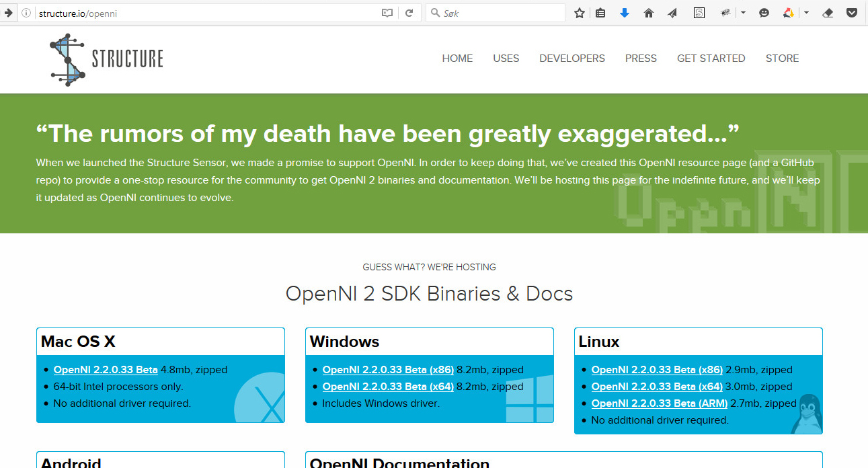Image resolution: width=868 pixels, height=468 pixels.
Task: Download Windows OpenNI 2.2.0.33 Beta (x64)
Action: click(388, 387)
